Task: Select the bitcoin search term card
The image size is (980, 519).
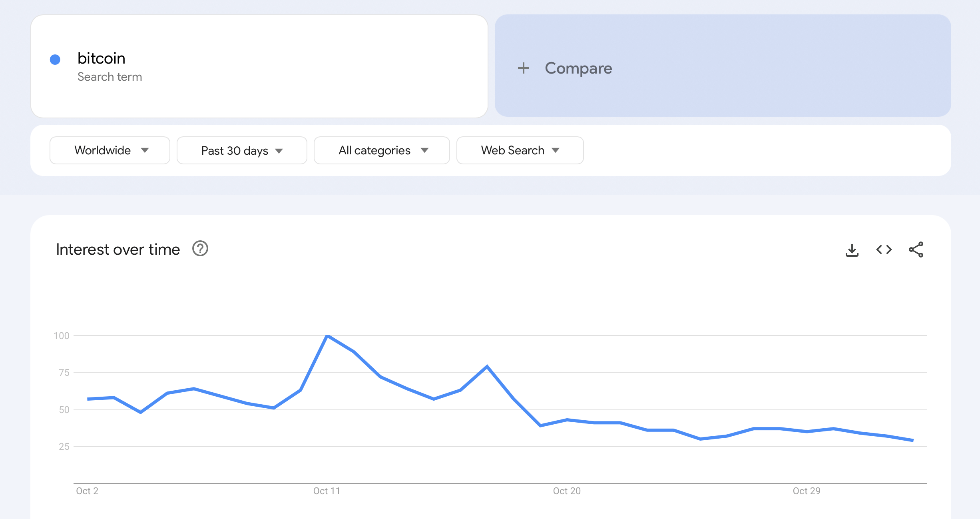Action: click(259, 66)
